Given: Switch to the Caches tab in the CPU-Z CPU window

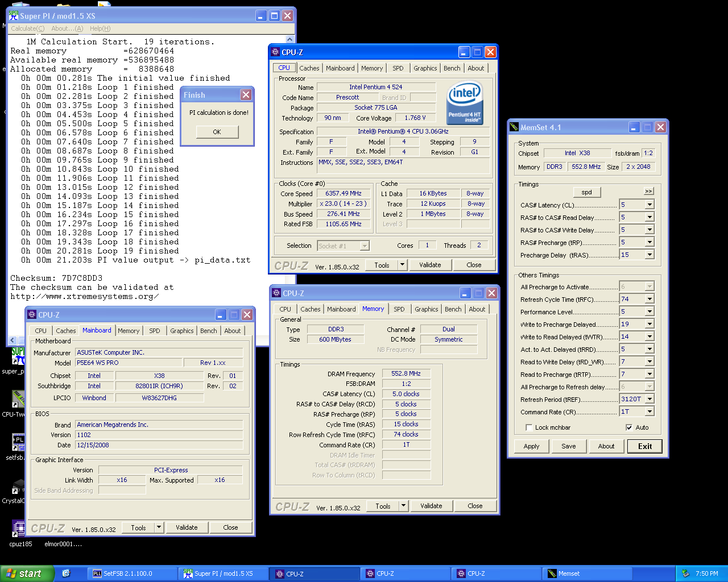Looking at the screenshot, I should [x=309, y=68].
